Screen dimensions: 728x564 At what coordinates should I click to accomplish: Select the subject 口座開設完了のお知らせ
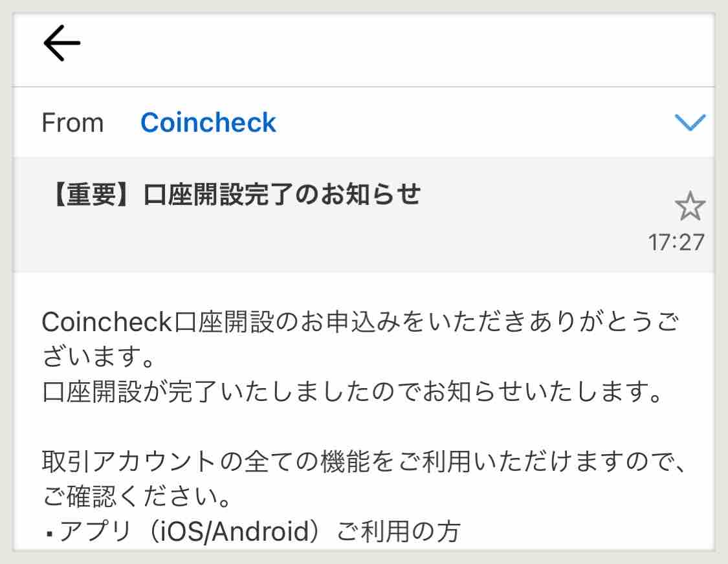coord(281,194)
